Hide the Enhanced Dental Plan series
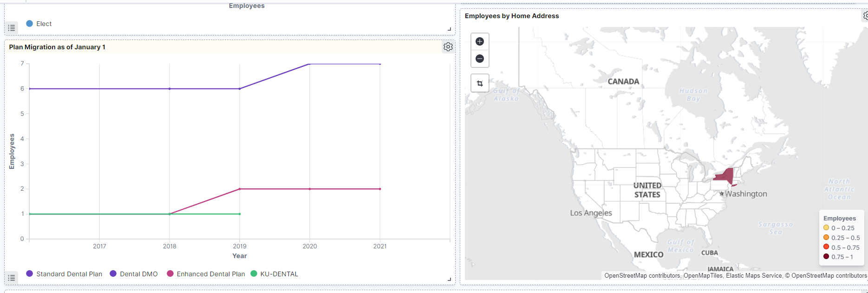868x293 pixels. (206, 274)
